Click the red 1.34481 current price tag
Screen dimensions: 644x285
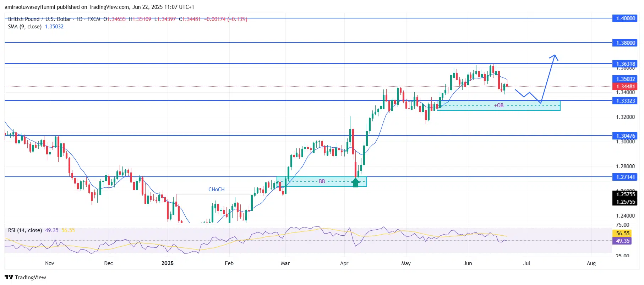(625, 87)
